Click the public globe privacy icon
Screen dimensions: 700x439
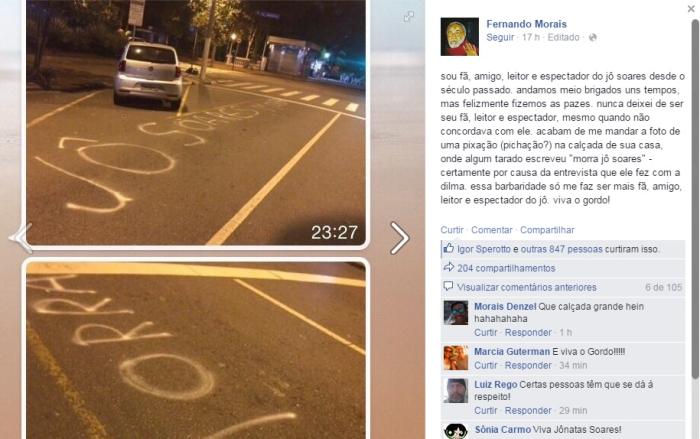592,38
